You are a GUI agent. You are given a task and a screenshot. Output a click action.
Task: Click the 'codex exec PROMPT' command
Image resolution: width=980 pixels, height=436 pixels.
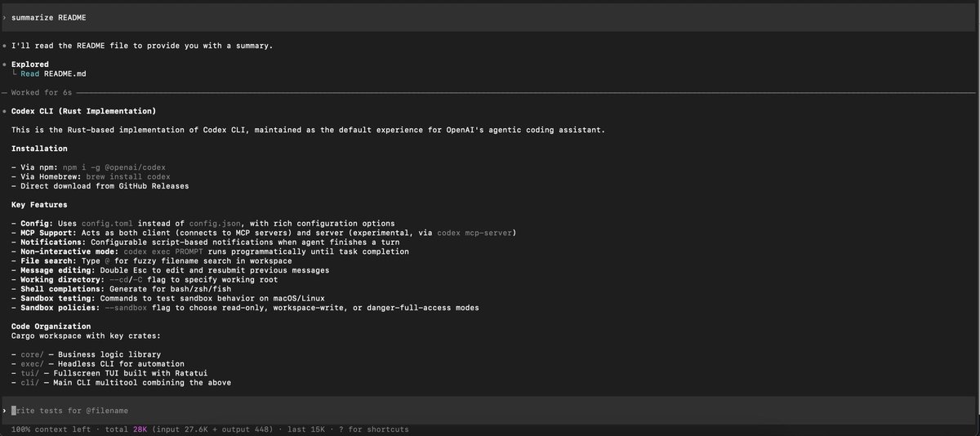tap(163, 251)
